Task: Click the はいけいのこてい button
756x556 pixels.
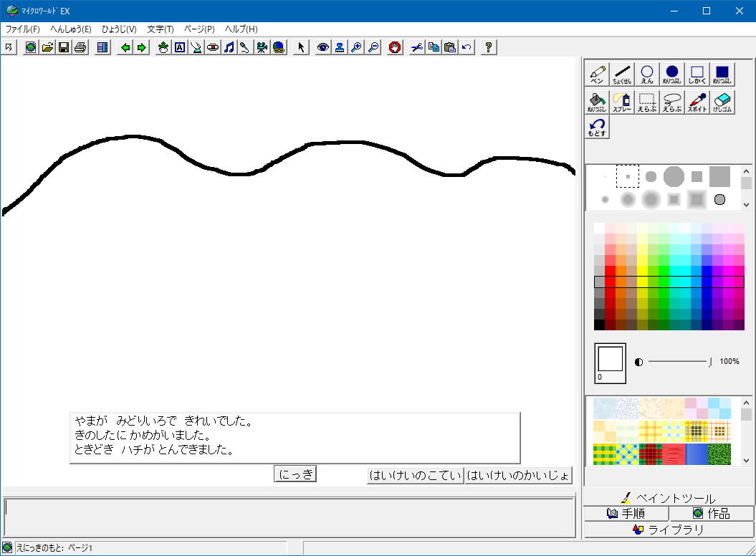Action: 415,476
